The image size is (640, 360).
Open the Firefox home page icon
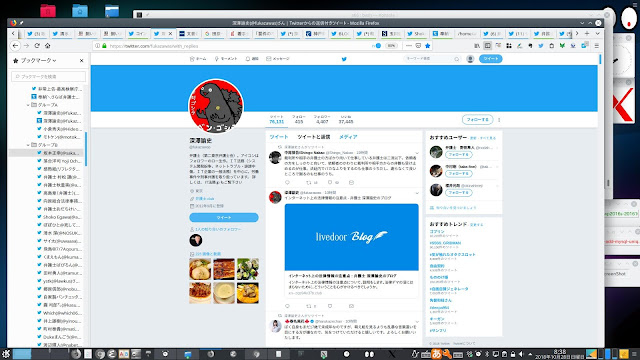coord(48,46)
